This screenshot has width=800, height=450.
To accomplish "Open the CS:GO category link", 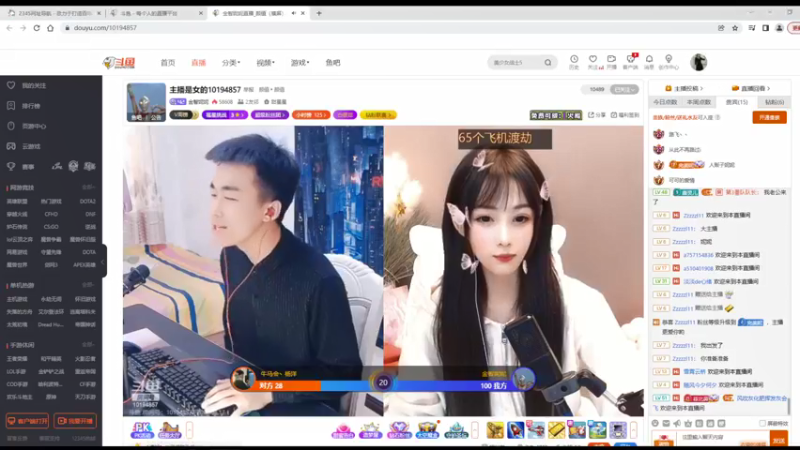I will click(x=51, y=227).
